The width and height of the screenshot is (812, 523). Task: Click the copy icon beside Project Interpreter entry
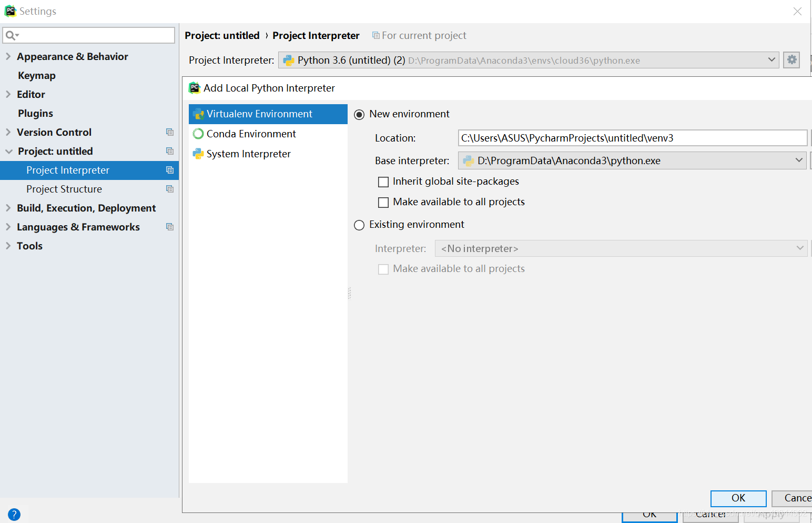(169, 170)
